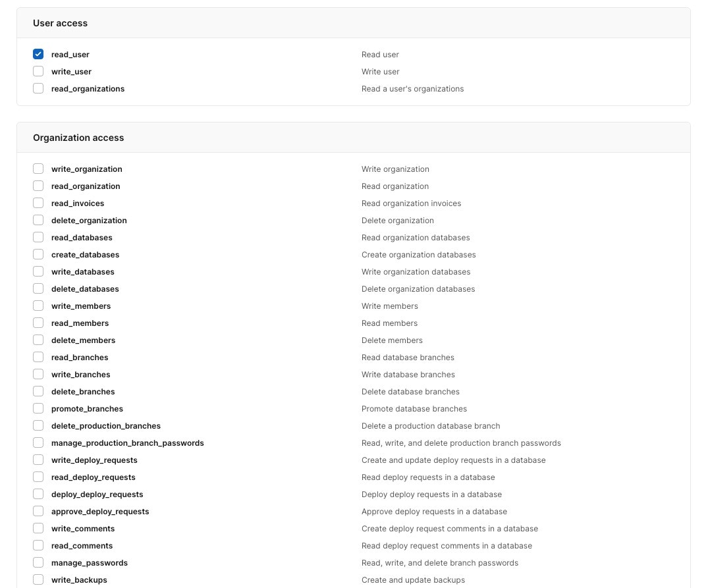Enable write_databases permission
This screenshot has height=588, width=708.
pos(38,271)
